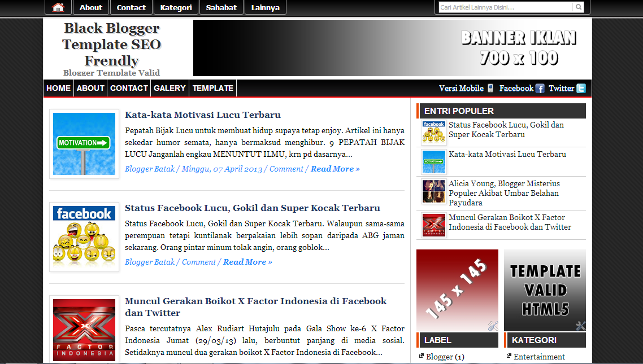Click the Blogger Template Valid subtitle
Viewport: 643px width, 364px height.
tap(111, 72)
